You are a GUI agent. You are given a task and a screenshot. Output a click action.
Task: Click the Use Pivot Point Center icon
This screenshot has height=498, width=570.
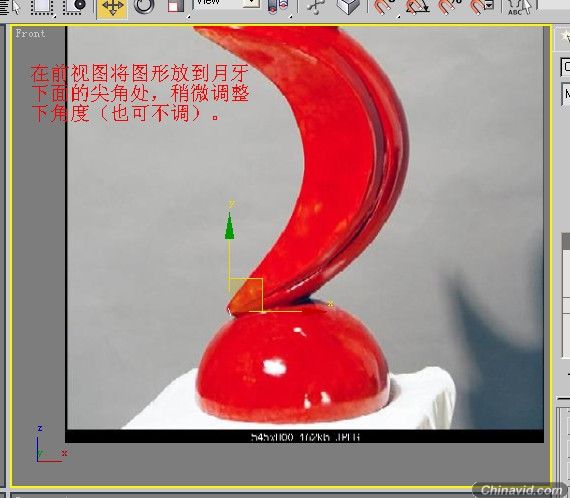click(278, 6)
